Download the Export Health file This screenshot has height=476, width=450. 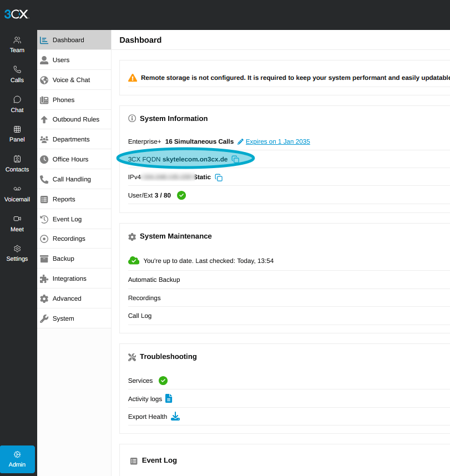[x=175, y=416]
